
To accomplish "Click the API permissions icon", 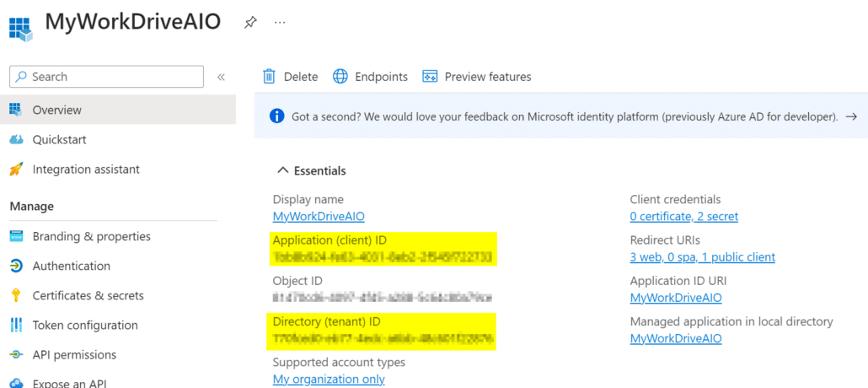I will coord(16,355).
